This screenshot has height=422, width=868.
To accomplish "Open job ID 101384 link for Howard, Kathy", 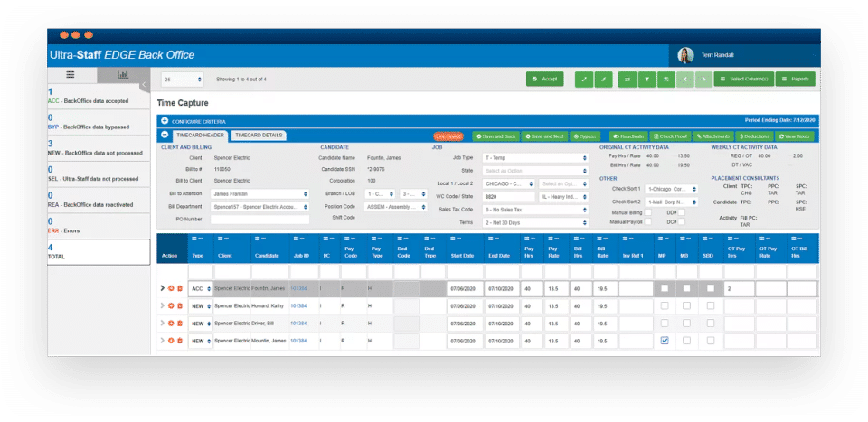I will (x=298, y=305).
